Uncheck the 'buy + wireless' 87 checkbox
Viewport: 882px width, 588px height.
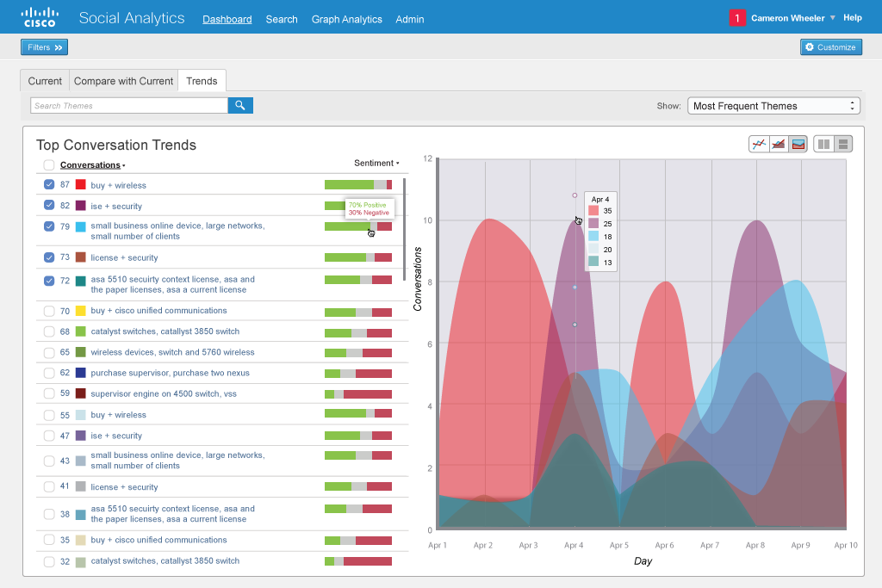pyautogui.click(x=49, y=184)
